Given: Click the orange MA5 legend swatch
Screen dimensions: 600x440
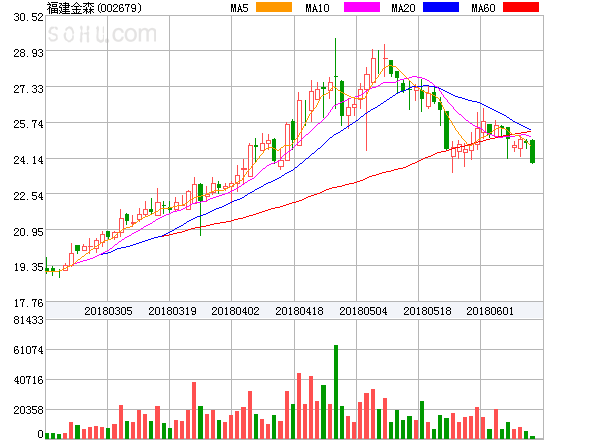Looking at the screenshot, I should coord(274,7).
